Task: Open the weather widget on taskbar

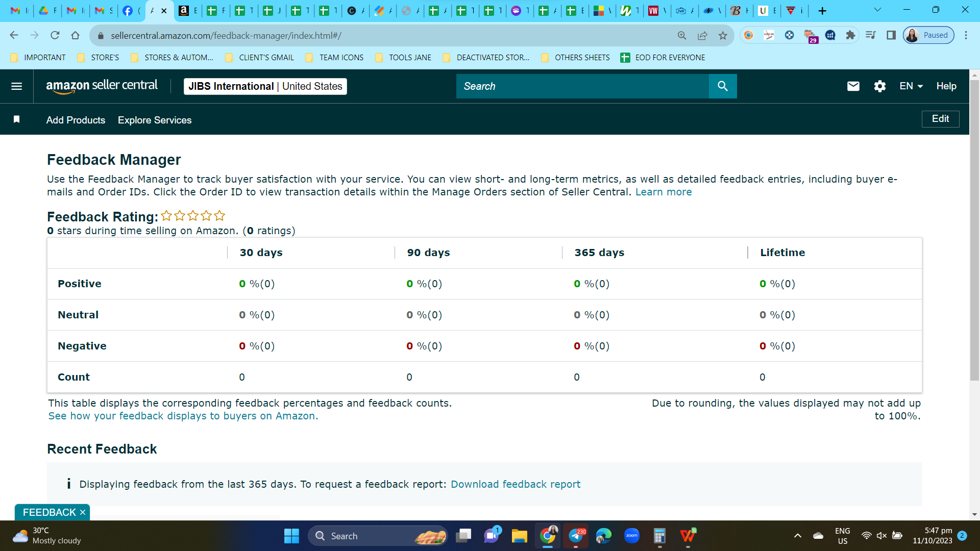Action: pos(47,536)
